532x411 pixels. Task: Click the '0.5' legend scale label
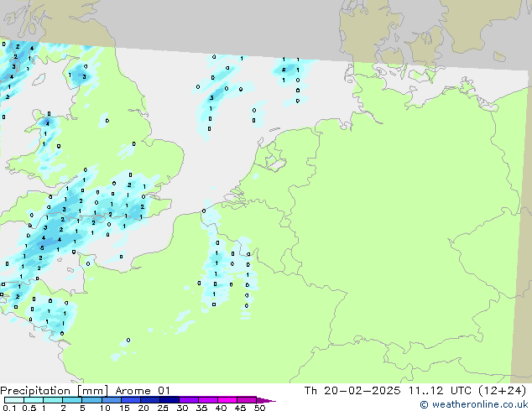pos(29,408)
